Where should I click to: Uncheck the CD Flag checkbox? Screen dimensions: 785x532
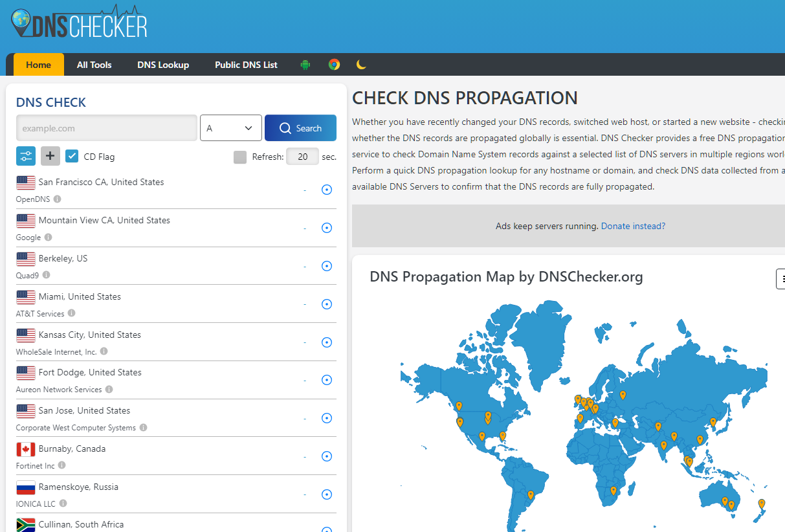pyautogui.click(x=72, y=156)
